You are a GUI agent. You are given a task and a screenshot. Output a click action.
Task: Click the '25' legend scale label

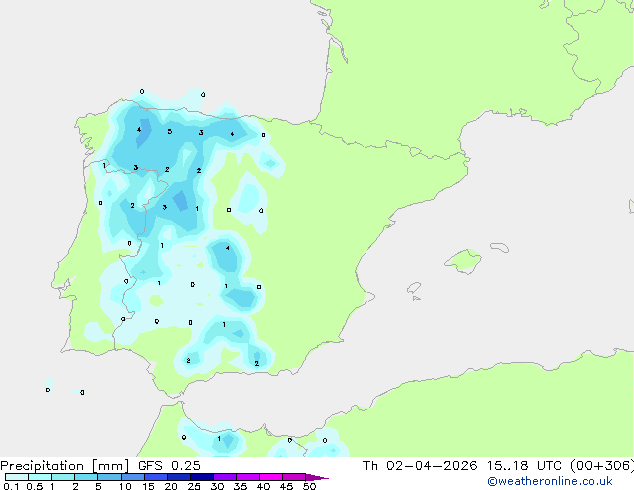coord(194,486)
